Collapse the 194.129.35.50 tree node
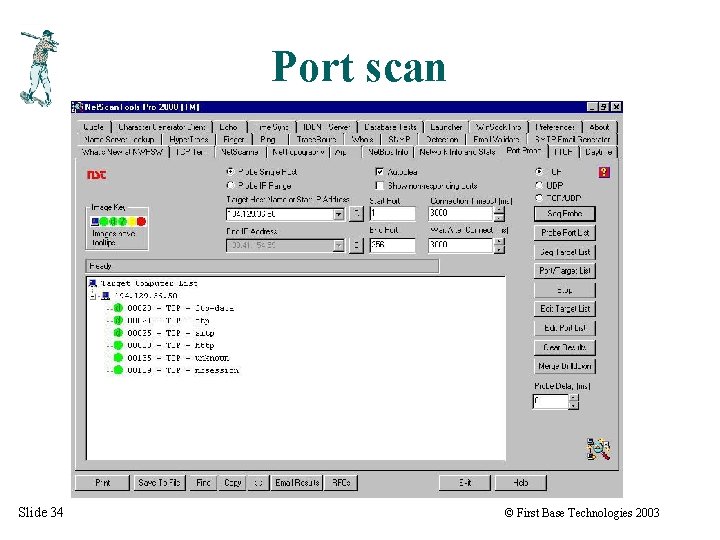Screen dimensions: 720x540 point(93,296)
